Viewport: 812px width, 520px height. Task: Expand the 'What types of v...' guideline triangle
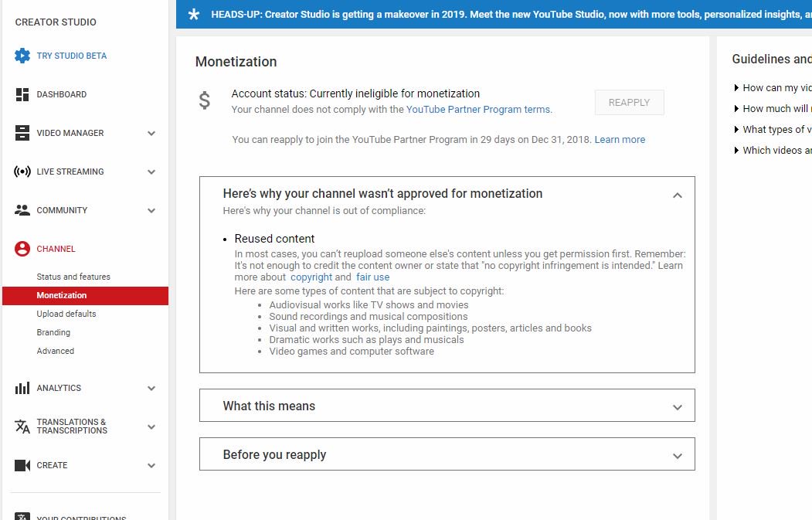point(736,130)
